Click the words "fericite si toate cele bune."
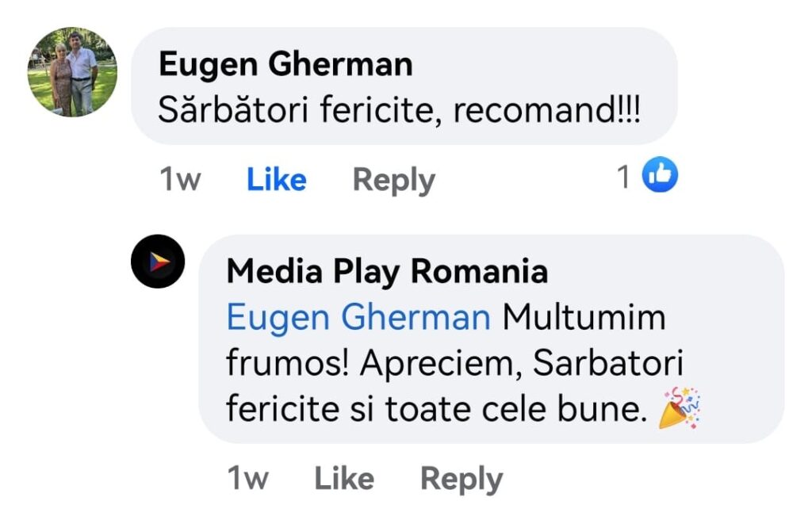The width and height of the screenshot is (812, 516). click(x=432, y=410)
